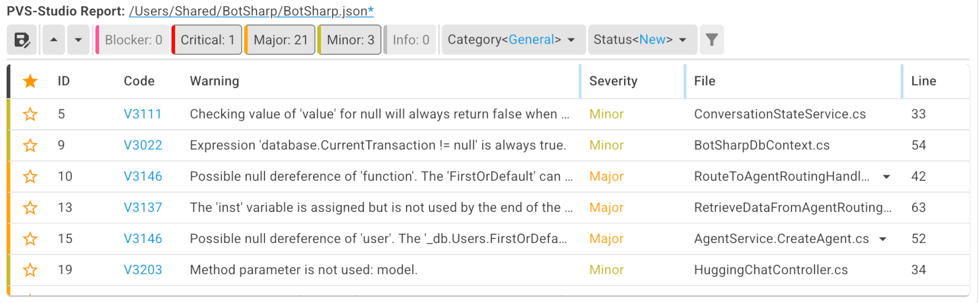The width and height of the screenshot is (980, 303).
Task: Open the filter funnel icon
Action: click(712, 40)
